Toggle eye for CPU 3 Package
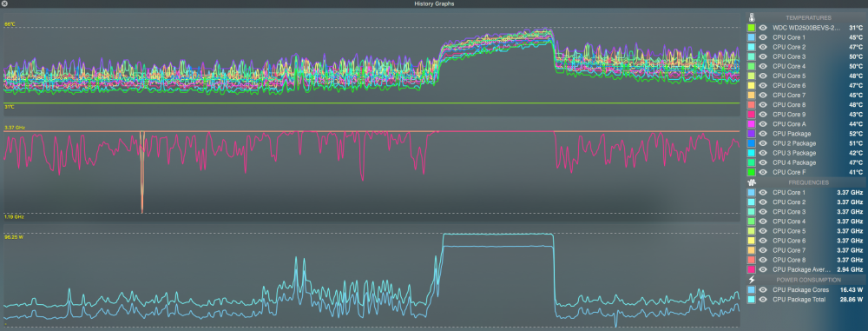The height and width of the screenshot is (331, 868). tap(763, 153)
